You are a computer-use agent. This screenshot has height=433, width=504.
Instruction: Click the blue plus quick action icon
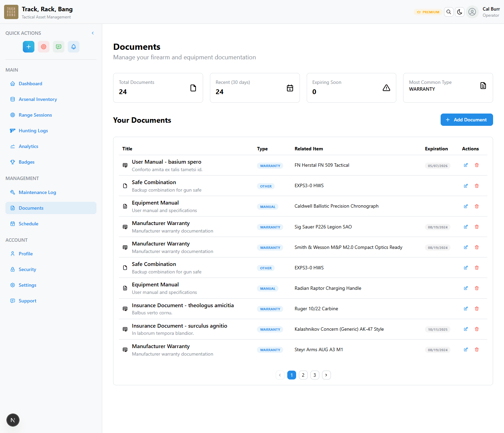click(x=29, y=47)
